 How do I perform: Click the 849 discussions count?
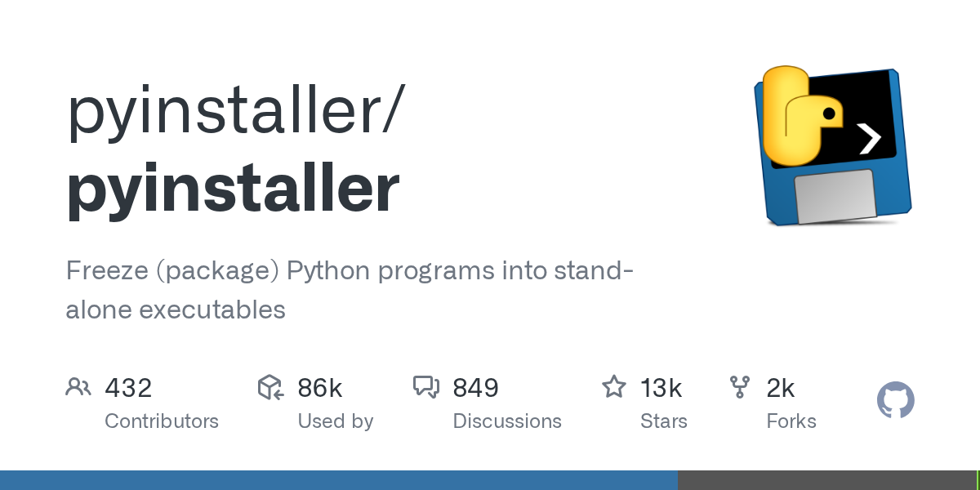[x=475, y=388]
